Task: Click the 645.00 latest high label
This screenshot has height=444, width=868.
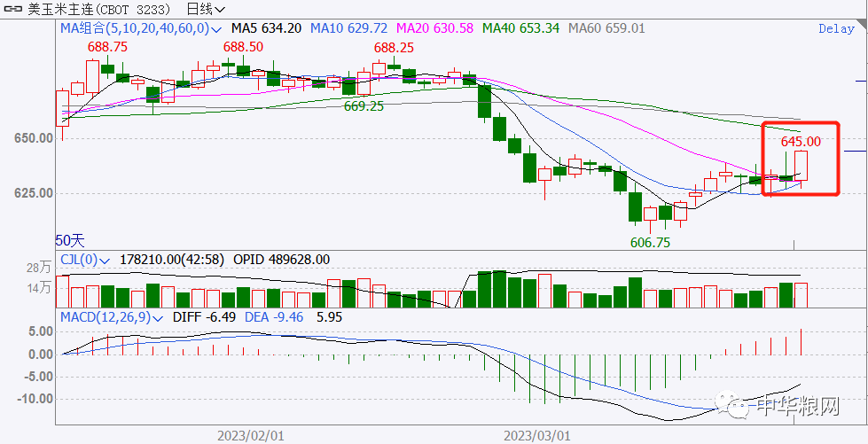Action: coord(801,143)
